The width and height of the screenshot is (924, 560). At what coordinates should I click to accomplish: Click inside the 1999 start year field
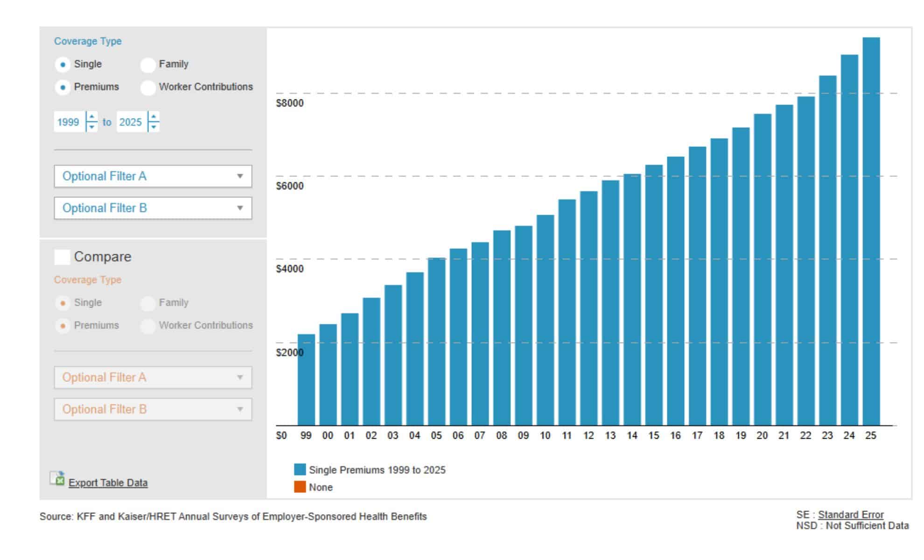tap(69, 122)
